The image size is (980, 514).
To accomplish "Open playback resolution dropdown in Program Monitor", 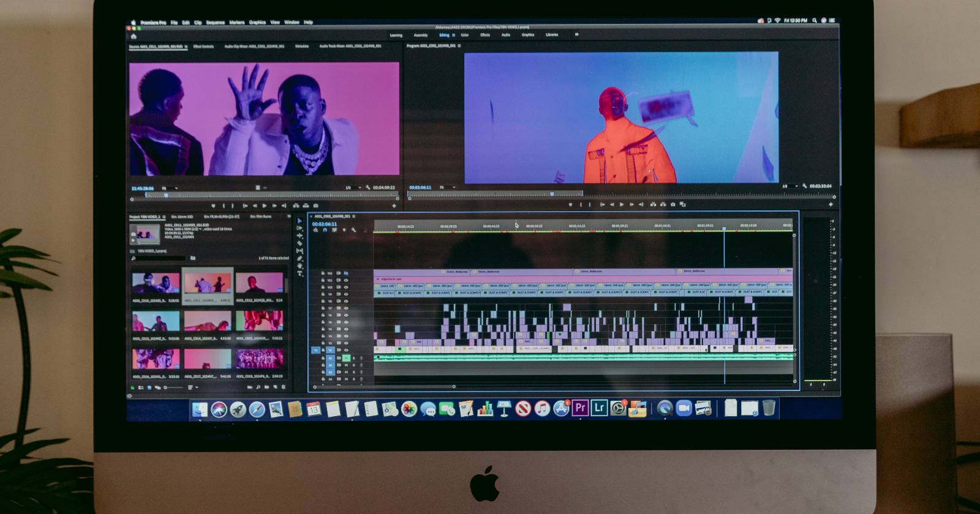I will 790,186.
